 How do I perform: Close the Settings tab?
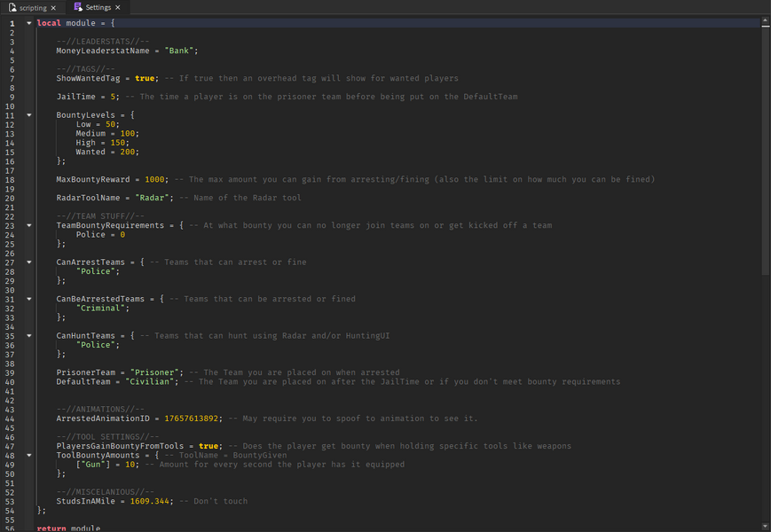coord(117,7)
